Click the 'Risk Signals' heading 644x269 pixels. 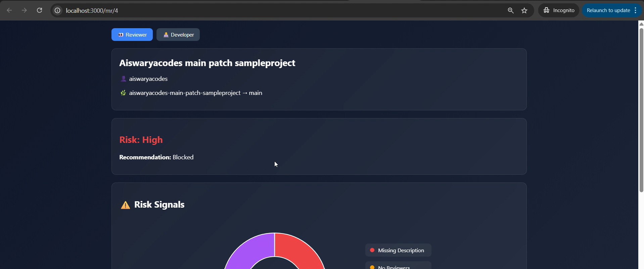159,205
